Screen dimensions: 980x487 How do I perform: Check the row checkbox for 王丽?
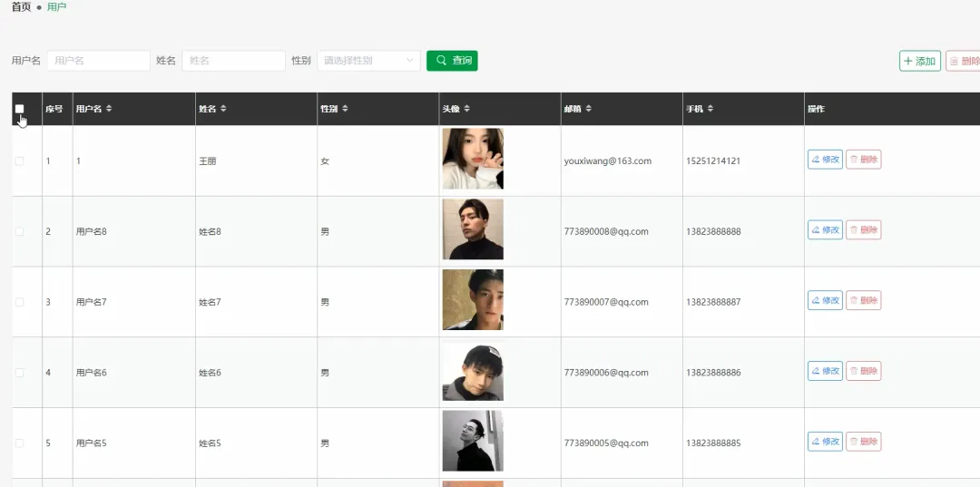pos(20,161)
